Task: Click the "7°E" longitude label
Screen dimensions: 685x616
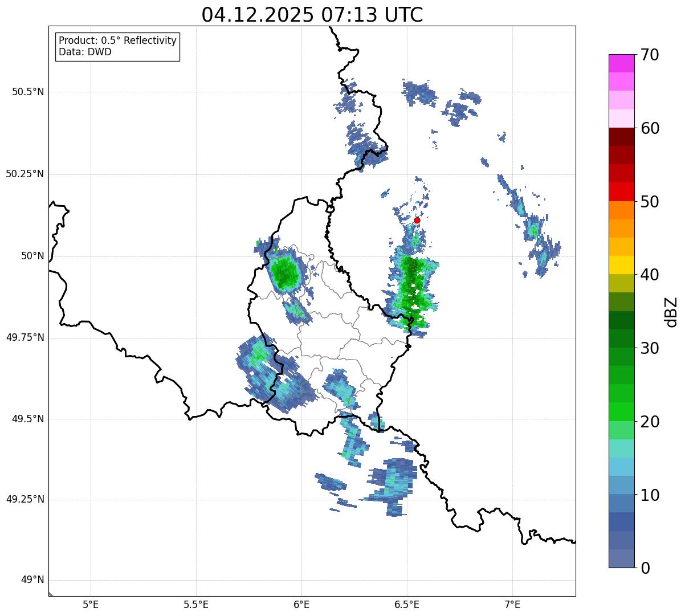Action: pyautogui.click(x=512, y=604)
